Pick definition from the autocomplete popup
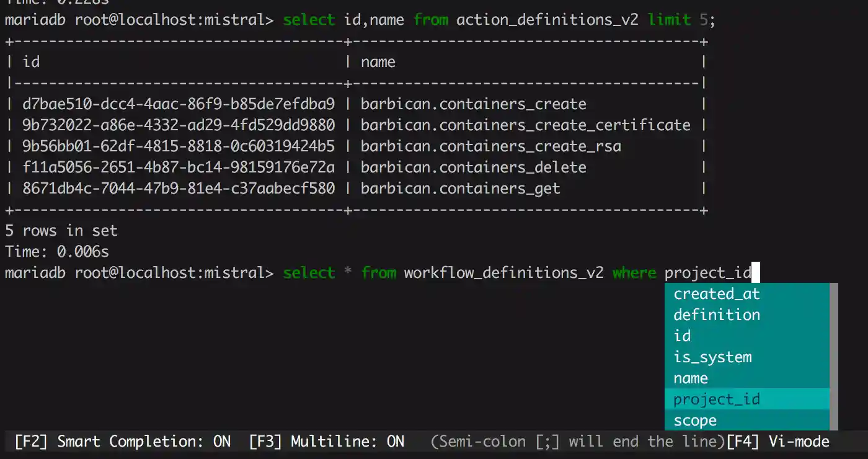 click(x=716, y=314)
